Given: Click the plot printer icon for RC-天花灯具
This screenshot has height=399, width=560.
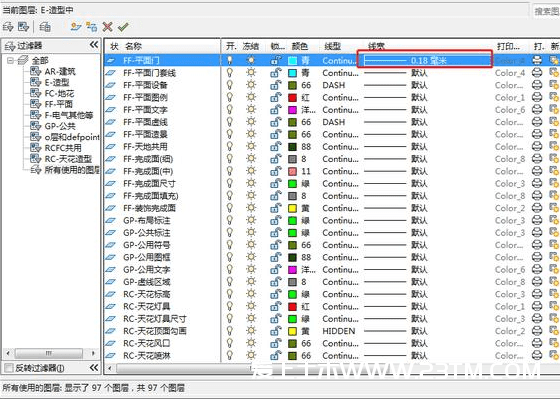Looking at the screenshot, I should 537,306.
